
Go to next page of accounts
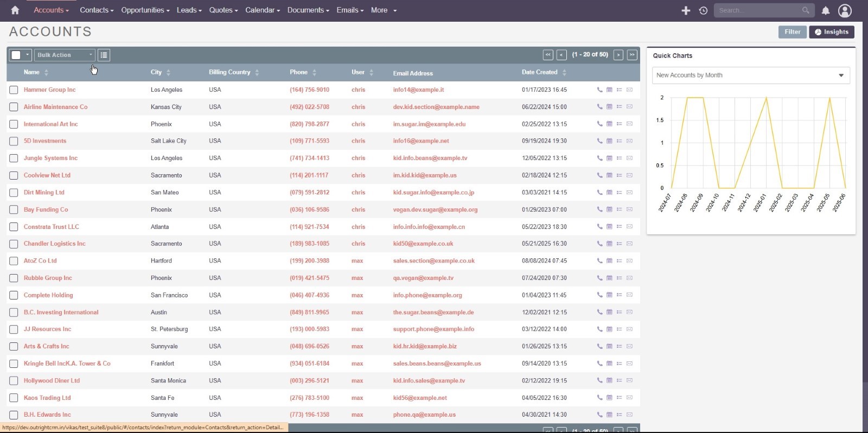click(618, 55)
